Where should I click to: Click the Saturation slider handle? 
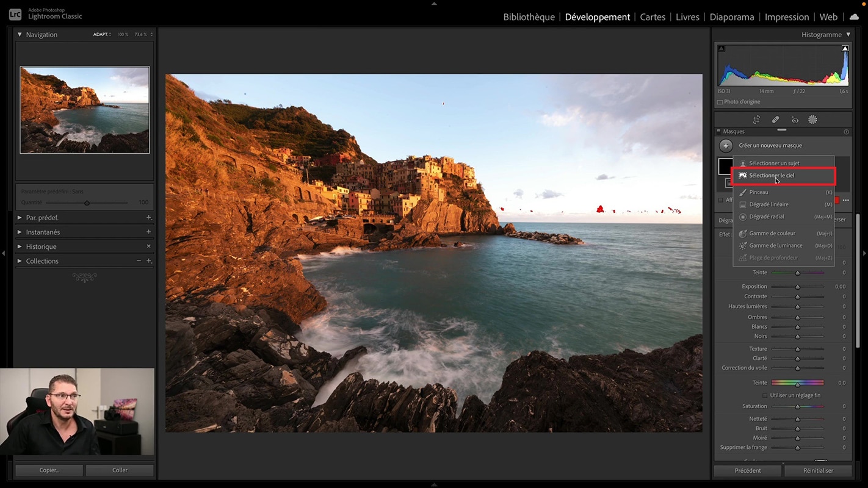797,406
